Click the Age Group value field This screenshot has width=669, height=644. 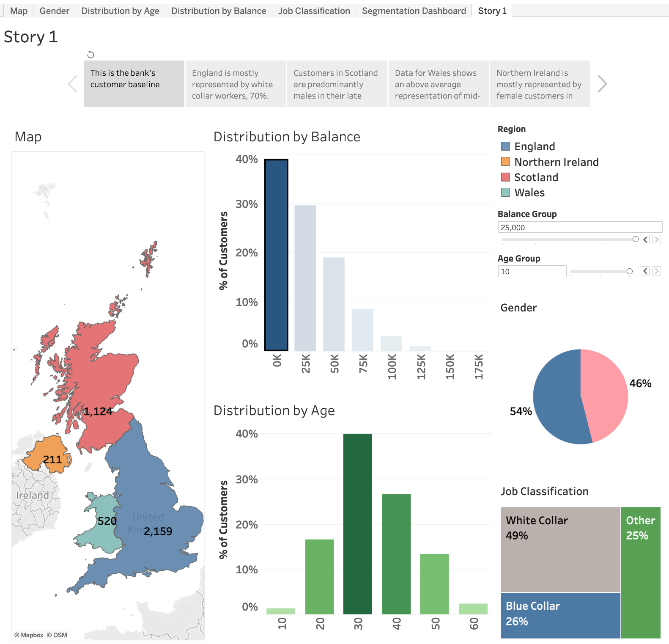pyautogui.click(x=532, y=271)
